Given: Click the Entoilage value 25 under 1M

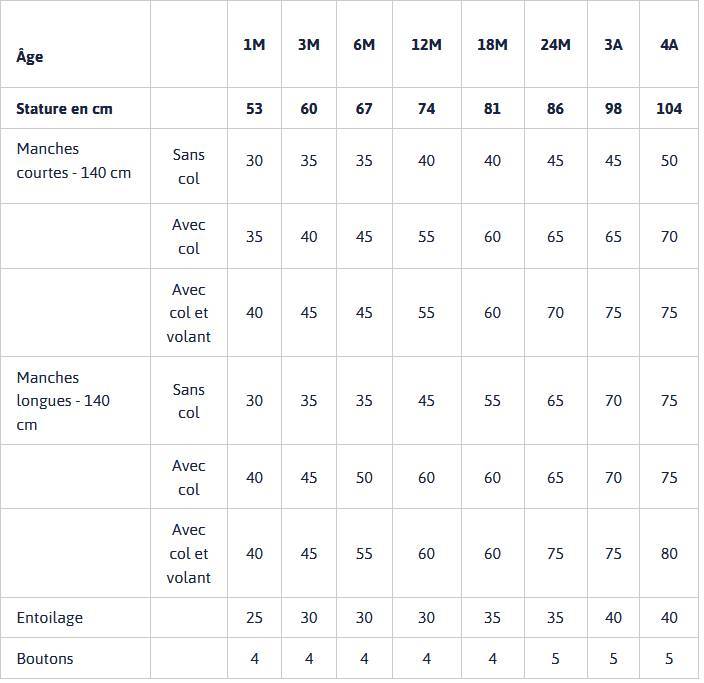Looking at the screenshot, I should tap(254, 618).
